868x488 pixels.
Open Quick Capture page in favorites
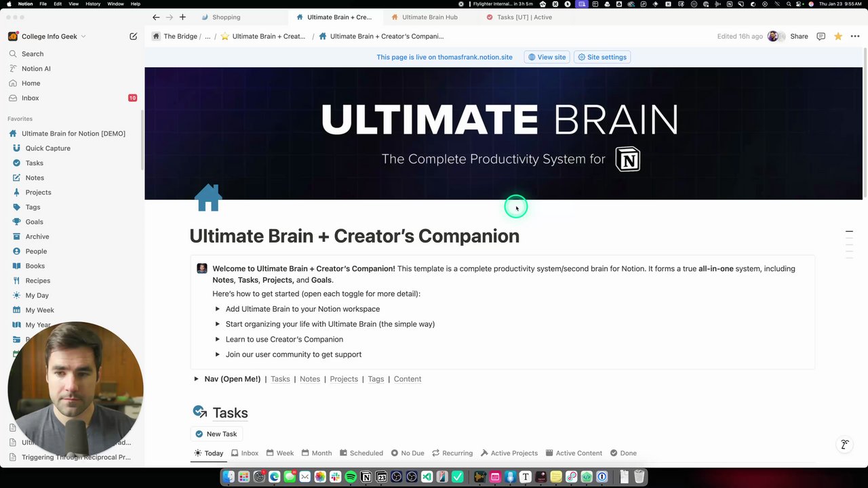click(47, 148)
